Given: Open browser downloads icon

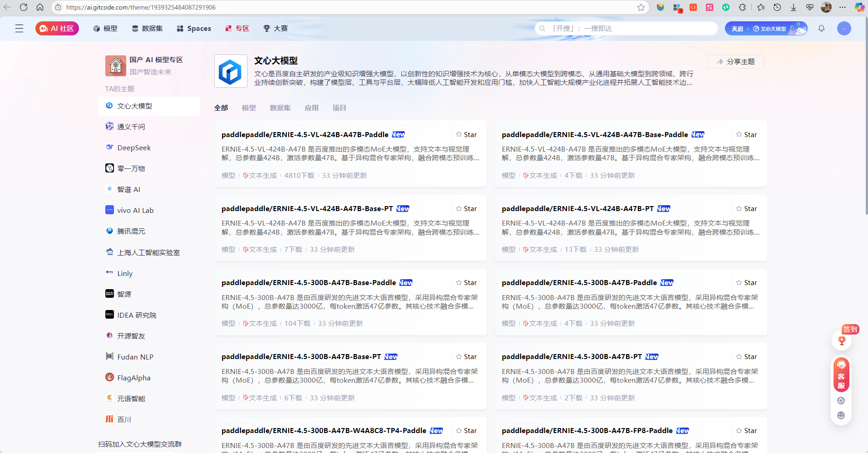Looking at the screenshot, I should pos(794,7).
